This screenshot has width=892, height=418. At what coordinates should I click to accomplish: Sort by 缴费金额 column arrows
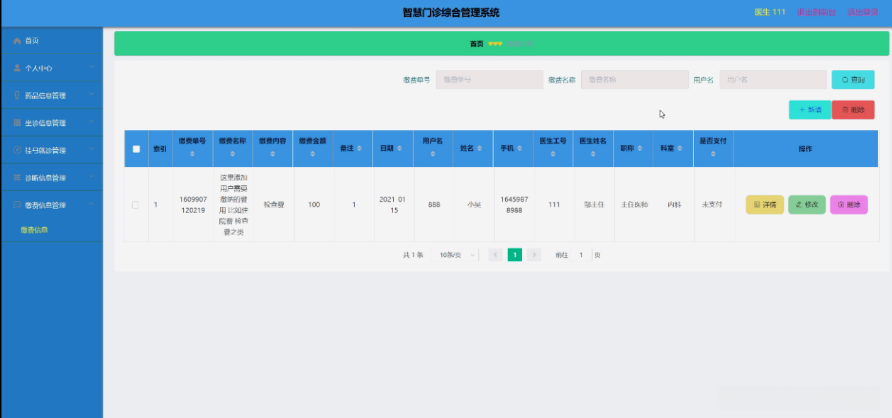312,154
